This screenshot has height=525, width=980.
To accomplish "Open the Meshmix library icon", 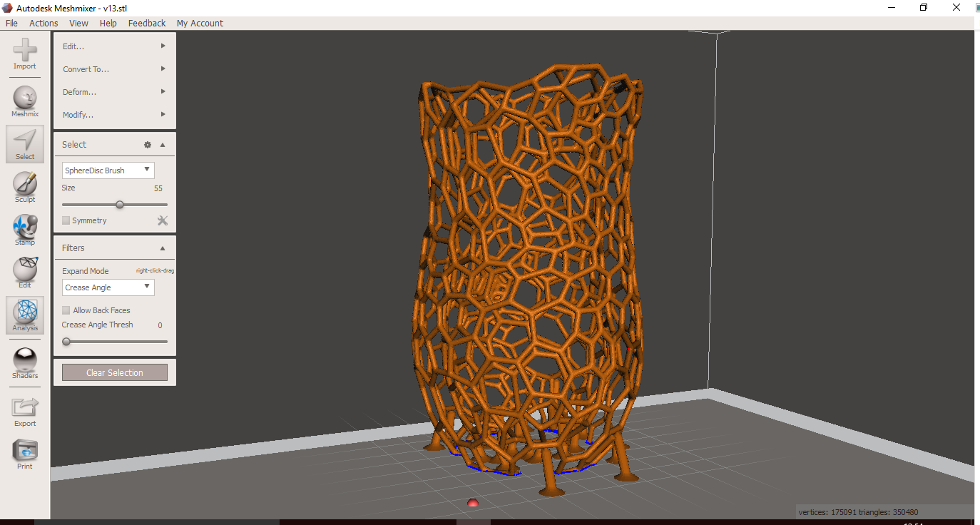I will (25, 101).
